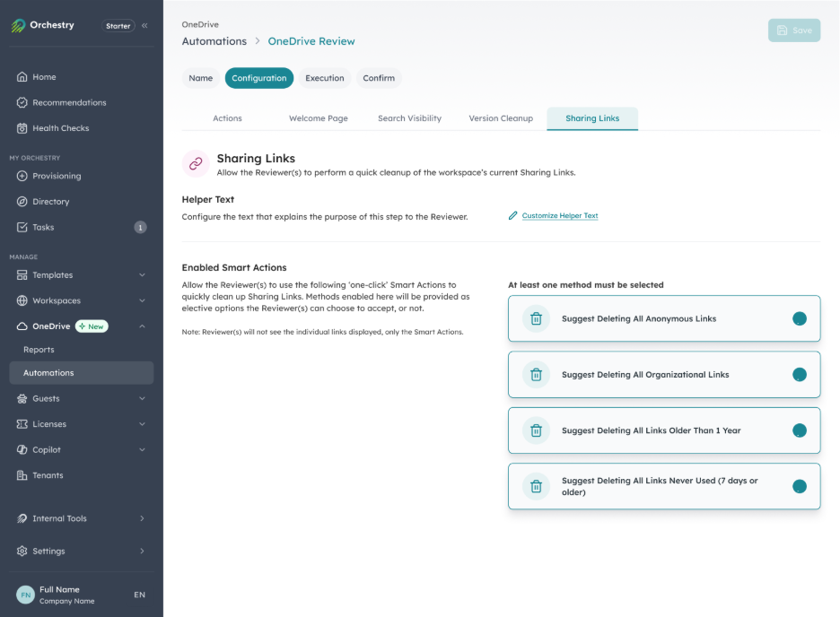840x617 pixels.
Task: Click the Health Checks icon
Action: (22, 128)
